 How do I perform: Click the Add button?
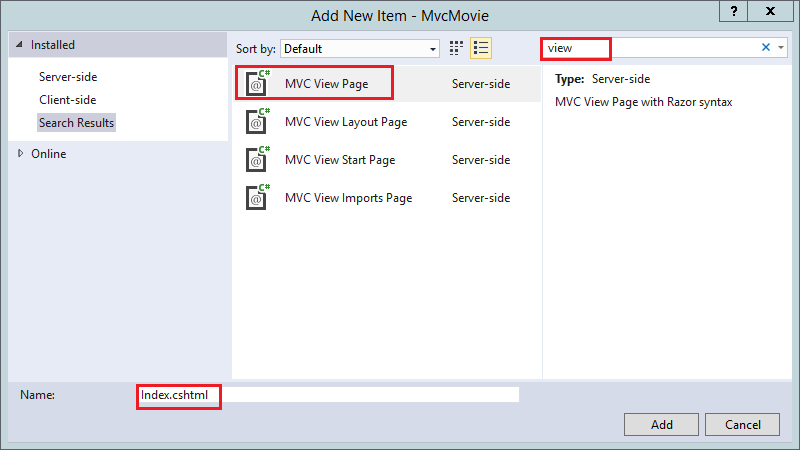pos(661,424)
